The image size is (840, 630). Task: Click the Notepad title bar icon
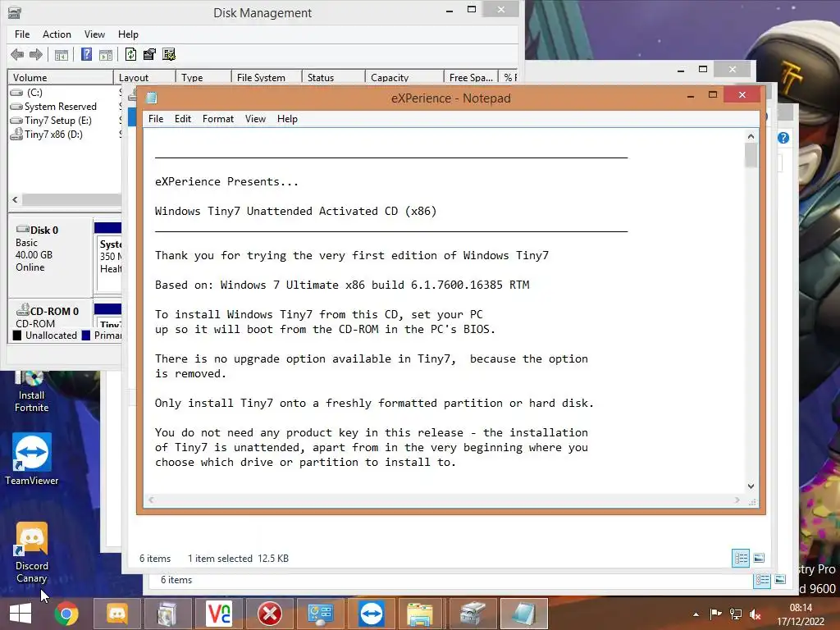(152, 98)
